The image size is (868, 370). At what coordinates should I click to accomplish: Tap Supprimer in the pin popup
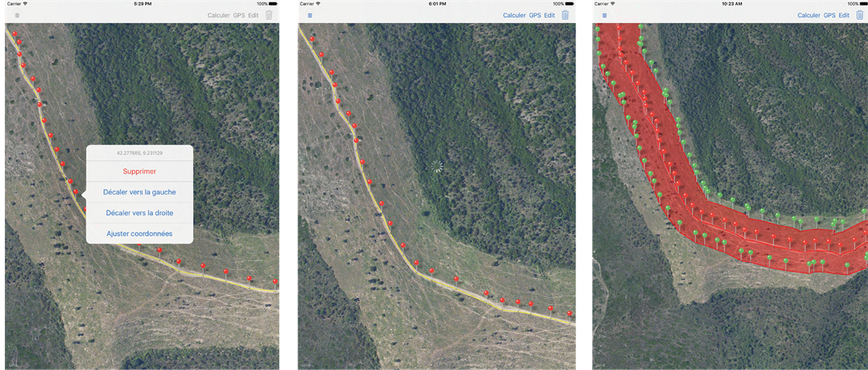pos(139,171)
